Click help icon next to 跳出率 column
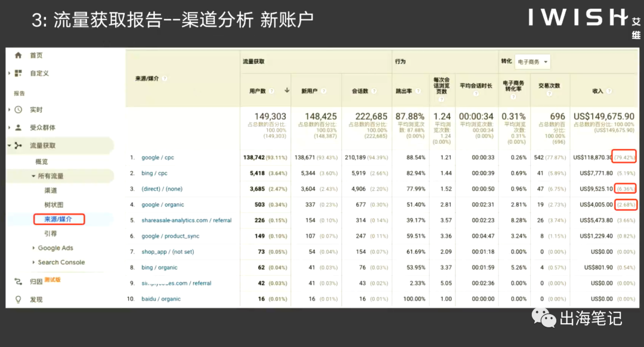 pyautogui.click(x=419, y=89)
